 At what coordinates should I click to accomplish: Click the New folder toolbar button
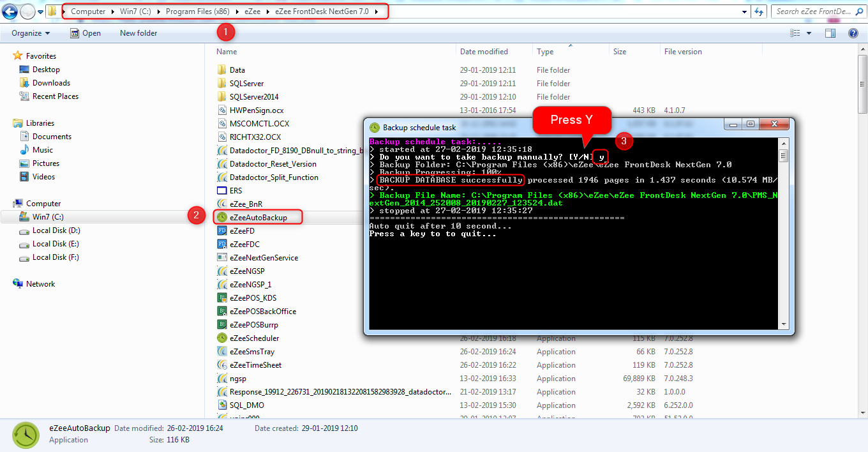coord(138,33)
